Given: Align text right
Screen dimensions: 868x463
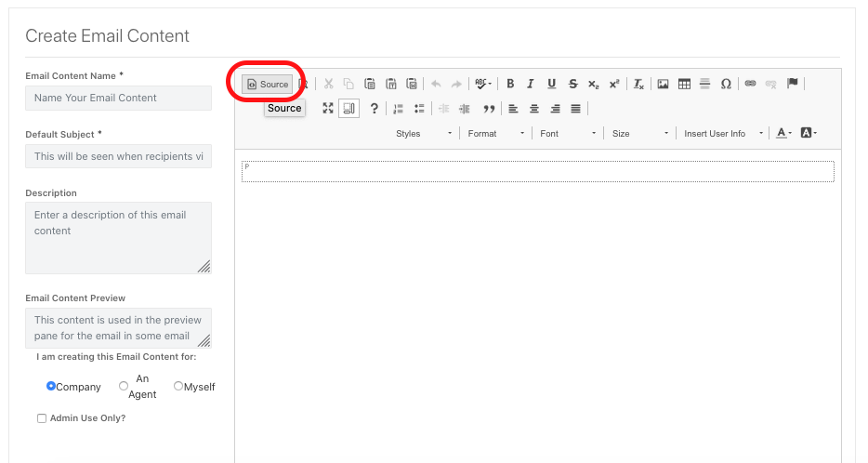Looking at the screenshot, I should pos(555,109).
